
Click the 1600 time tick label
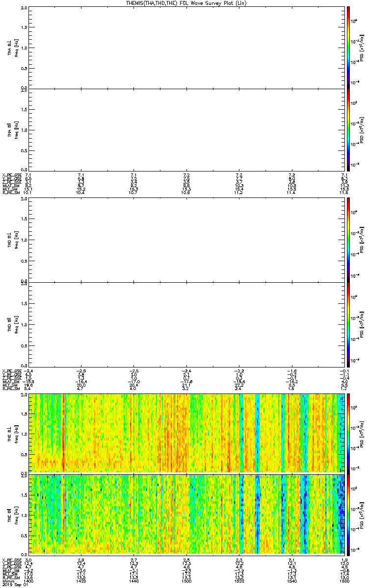pos(344,581)
